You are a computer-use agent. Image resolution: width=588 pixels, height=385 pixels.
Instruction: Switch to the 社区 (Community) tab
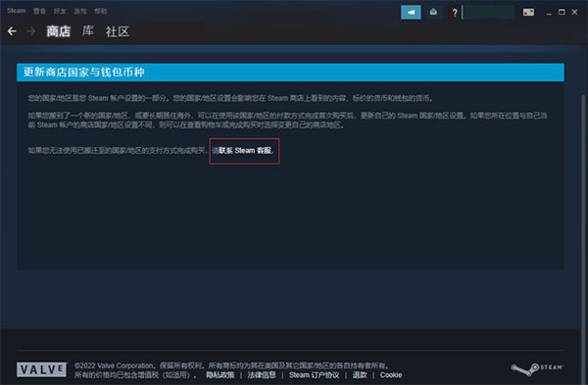click(x=118, y=31)
